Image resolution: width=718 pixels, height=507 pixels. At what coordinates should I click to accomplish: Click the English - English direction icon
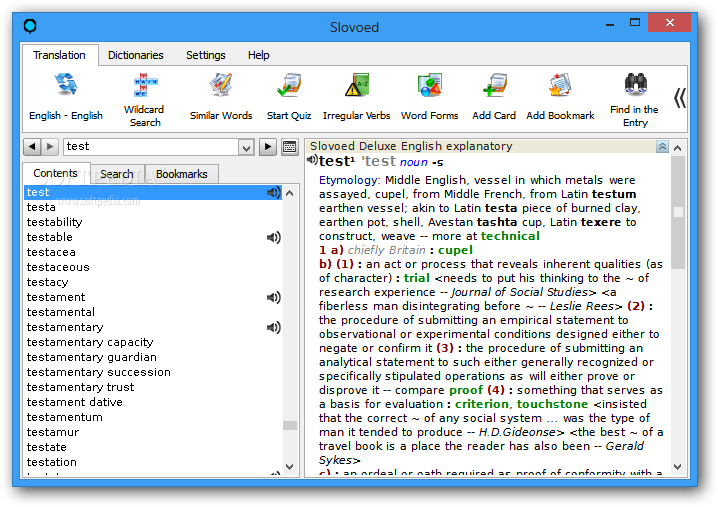(66, 85)
